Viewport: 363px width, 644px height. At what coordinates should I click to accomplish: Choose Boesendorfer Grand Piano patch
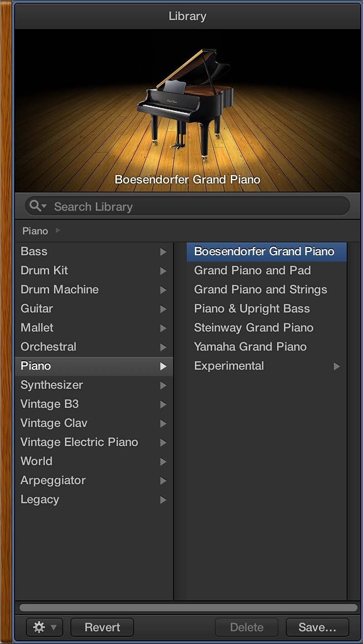click(x=267, y=252)
